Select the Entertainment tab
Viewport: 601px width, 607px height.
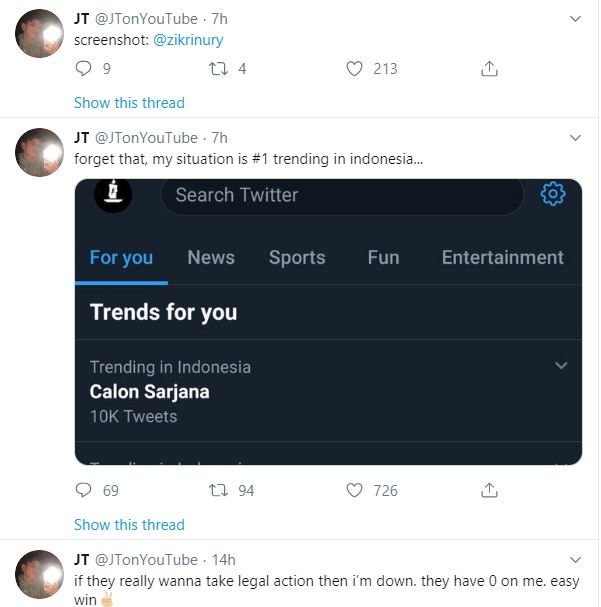pos(502,257)
